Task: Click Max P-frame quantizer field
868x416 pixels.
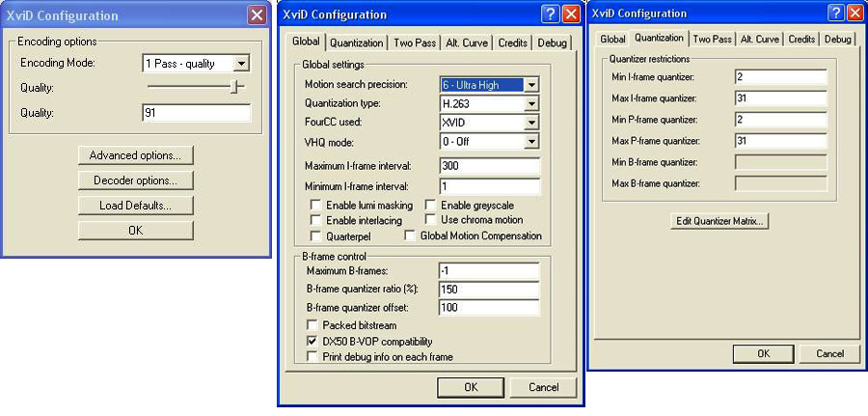Action: [781, 141]
